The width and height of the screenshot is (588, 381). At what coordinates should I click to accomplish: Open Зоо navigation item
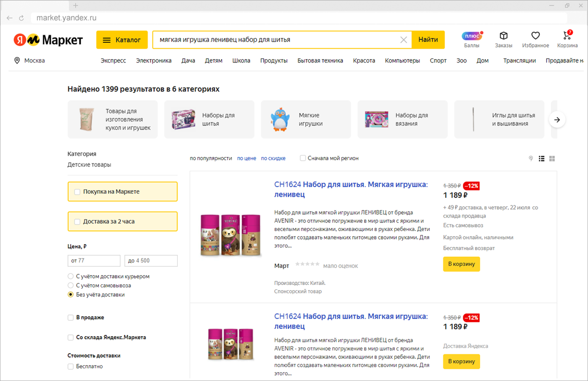point(462,60)
